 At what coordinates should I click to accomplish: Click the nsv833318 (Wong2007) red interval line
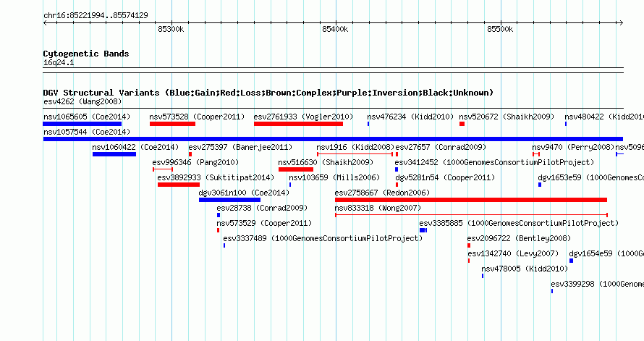coord(472,215)
